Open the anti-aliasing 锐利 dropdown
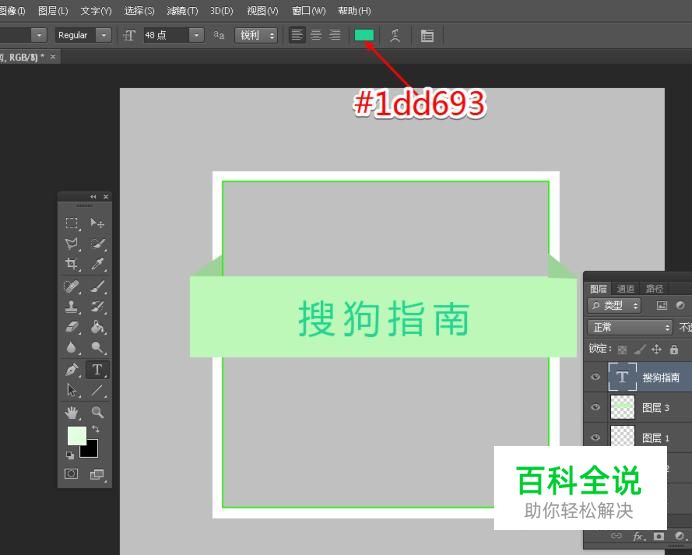 256,35
